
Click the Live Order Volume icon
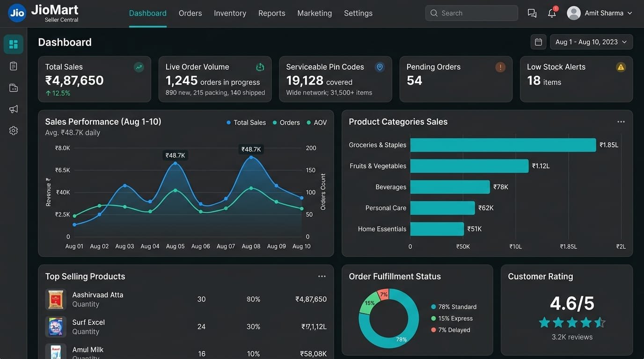pos(260,67)
